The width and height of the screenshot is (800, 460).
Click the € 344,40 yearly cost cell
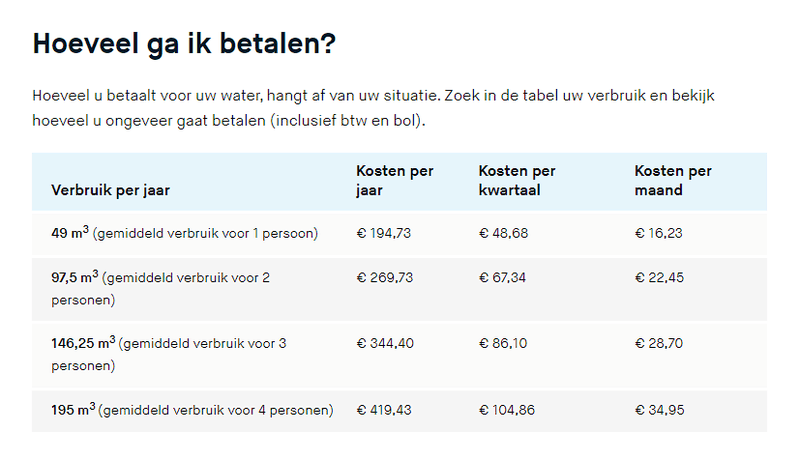(x=384, y=343)
